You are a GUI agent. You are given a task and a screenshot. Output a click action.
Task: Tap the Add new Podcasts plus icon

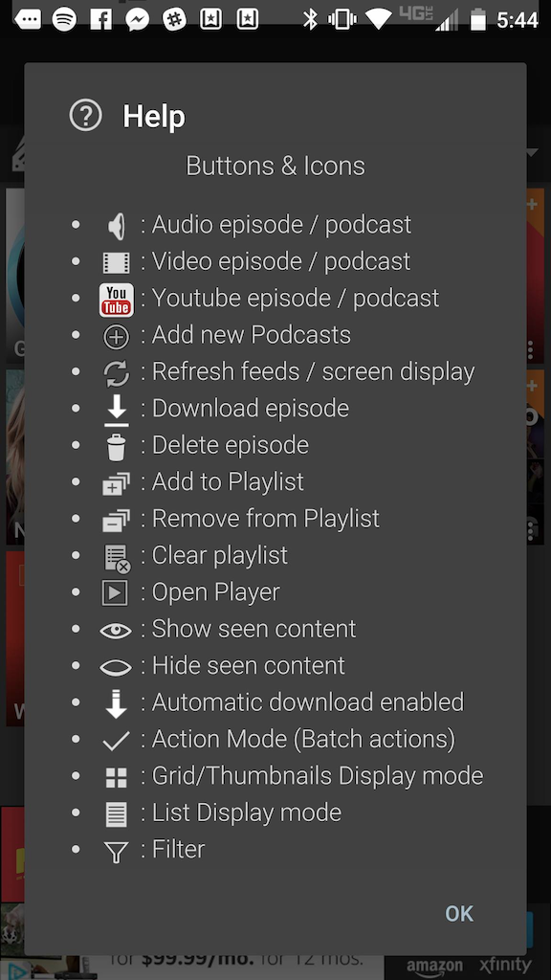pyautogui.click(x=116, y=338)
